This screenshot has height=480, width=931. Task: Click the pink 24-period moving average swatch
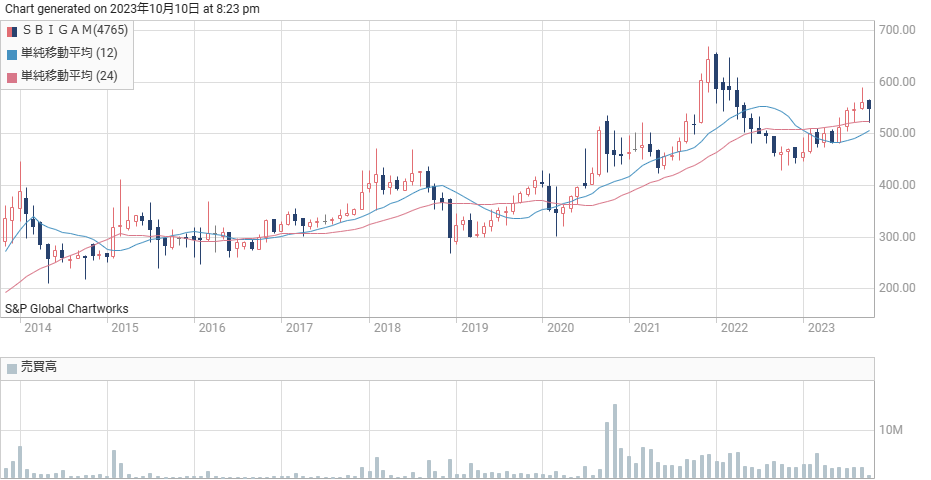12,77
